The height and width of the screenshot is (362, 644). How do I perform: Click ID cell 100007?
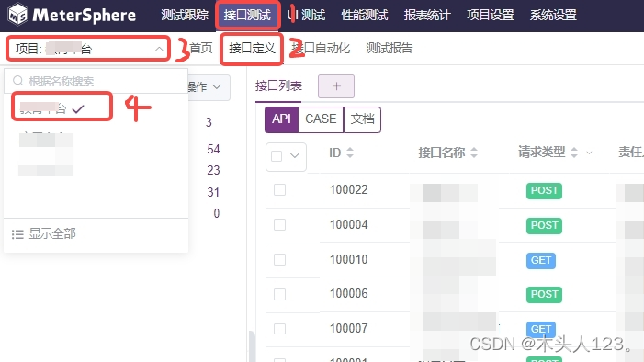[x=349, y=328]
